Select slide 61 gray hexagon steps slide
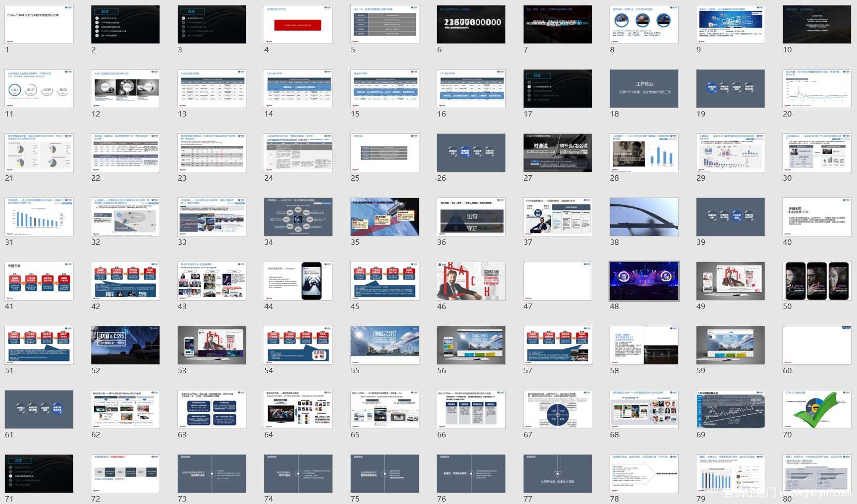The height and width of the screenshot is (504, 857). click(x=39, y=409)
